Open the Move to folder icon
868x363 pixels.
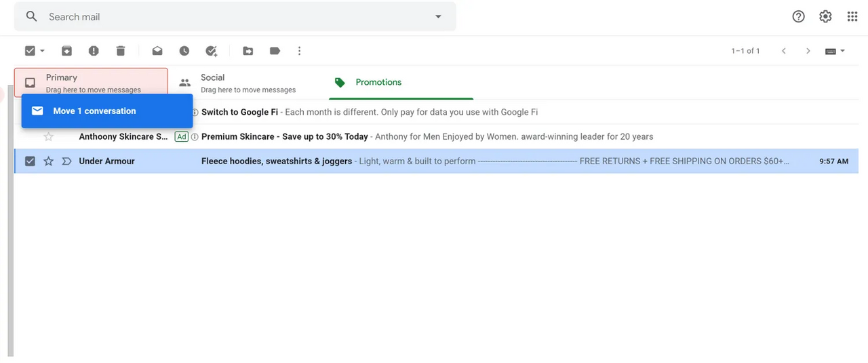tap(248, 51)
